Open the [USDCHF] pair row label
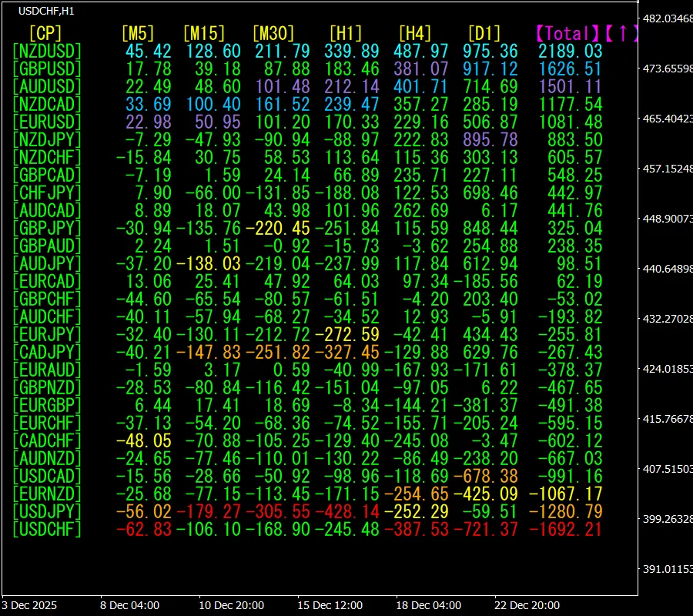The height and width of the screenshot is (616, 693). (47, 529)
